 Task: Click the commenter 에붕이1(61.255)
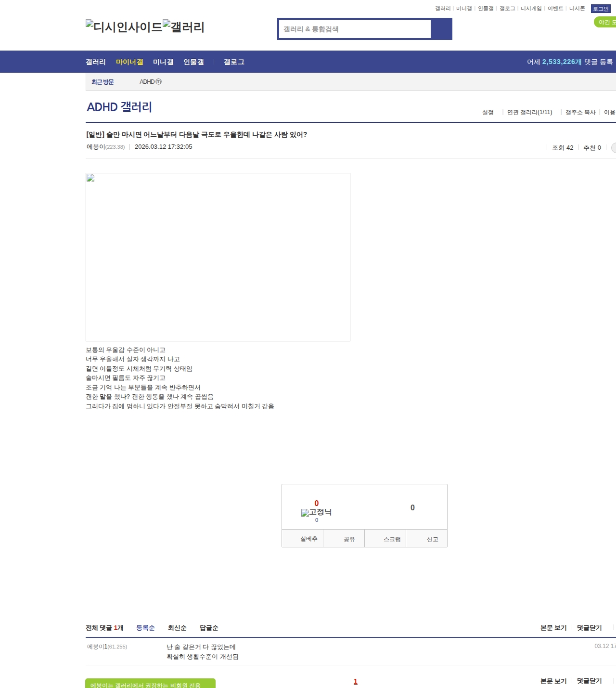click(x=107, y=647)
